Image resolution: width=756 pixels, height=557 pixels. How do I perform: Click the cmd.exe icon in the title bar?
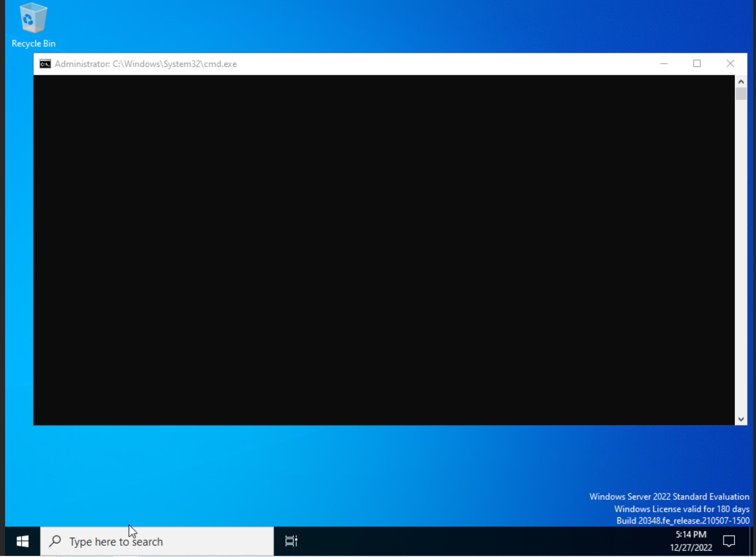(44, 64)
